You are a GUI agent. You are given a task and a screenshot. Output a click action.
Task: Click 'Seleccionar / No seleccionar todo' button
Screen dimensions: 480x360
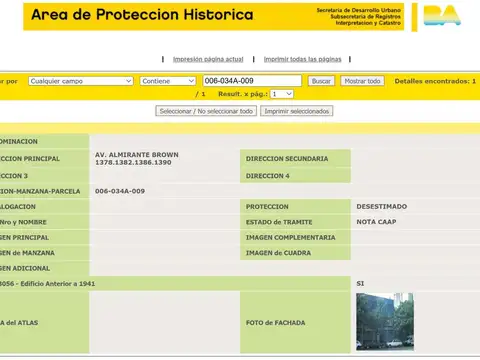(206, 111)
